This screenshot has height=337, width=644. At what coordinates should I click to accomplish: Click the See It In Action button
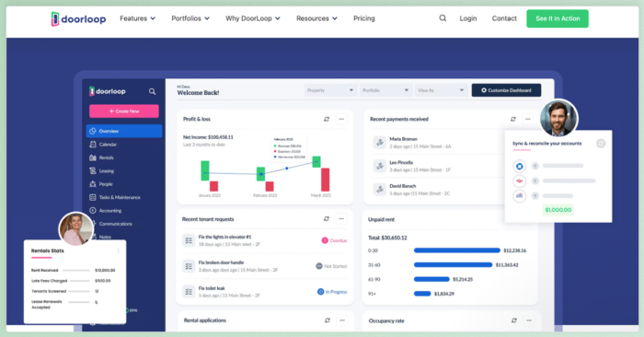point(558,18)
